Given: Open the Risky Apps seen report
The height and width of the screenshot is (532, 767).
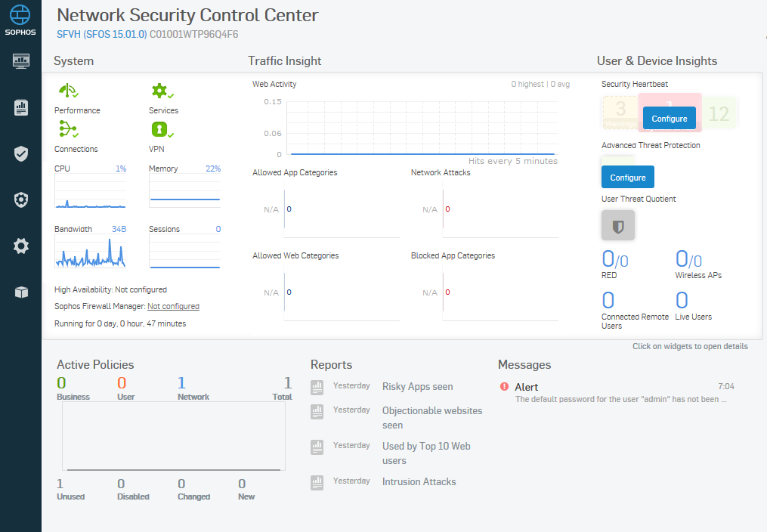Looking at the screenshot, I should click(x=417, y=386).
